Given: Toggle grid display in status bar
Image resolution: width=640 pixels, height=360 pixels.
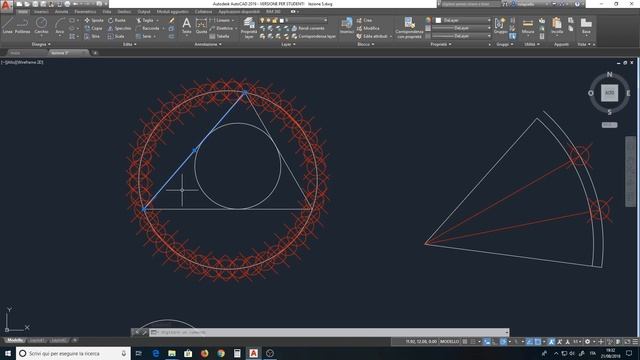Looking at the screenshot, I should (x=465, y=342).
